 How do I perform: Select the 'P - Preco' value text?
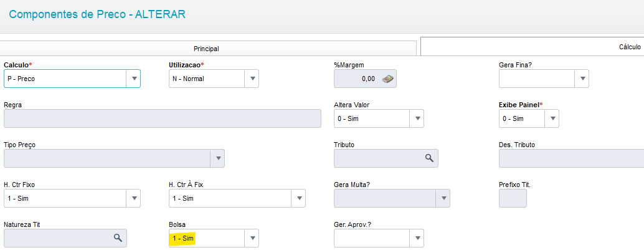coord(21,79)
